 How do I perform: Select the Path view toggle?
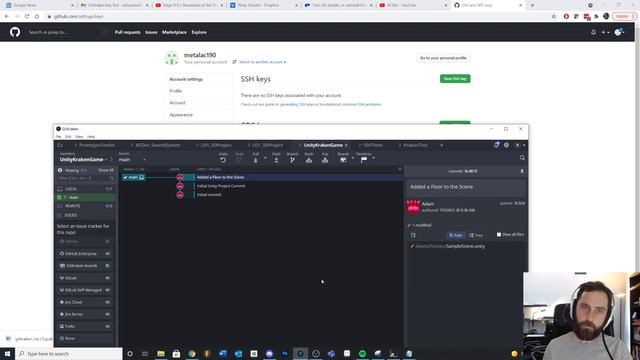click(456, 235)
